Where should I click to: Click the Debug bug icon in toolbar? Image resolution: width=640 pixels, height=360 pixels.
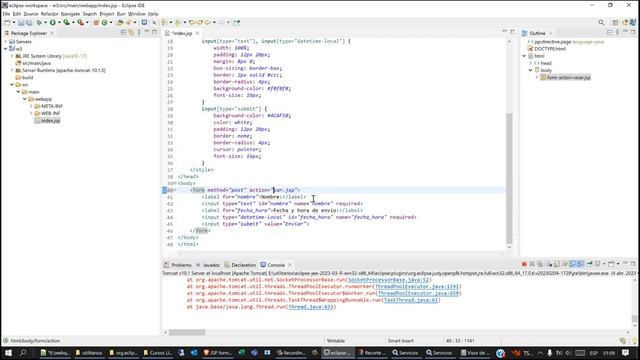point(39,22)
